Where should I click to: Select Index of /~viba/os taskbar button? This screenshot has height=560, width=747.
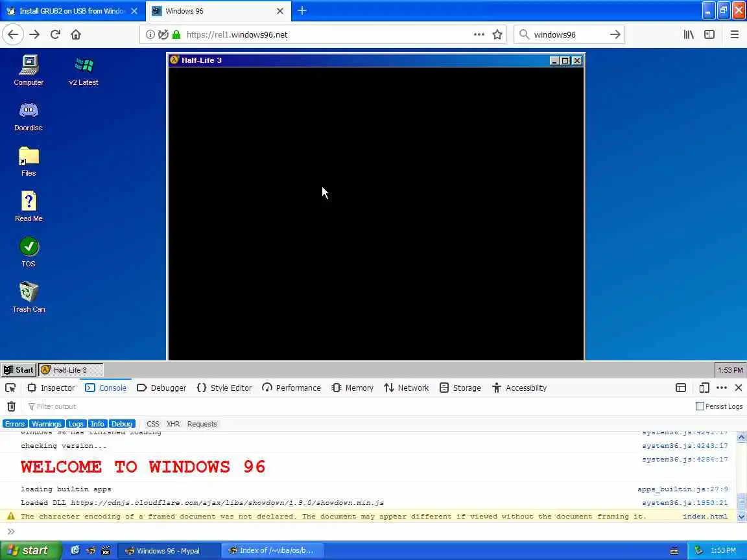coord(272,550)
